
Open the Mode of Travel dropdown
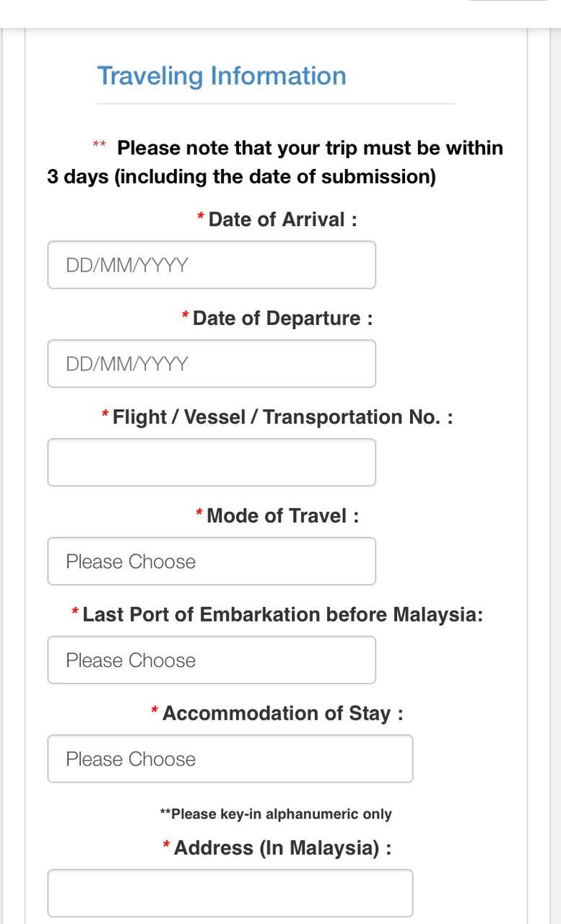pyautogui.click(x=212, y=561)
